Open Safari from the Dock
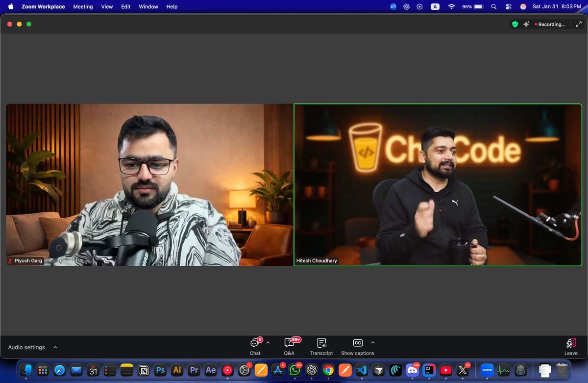 tap(59, 370)
